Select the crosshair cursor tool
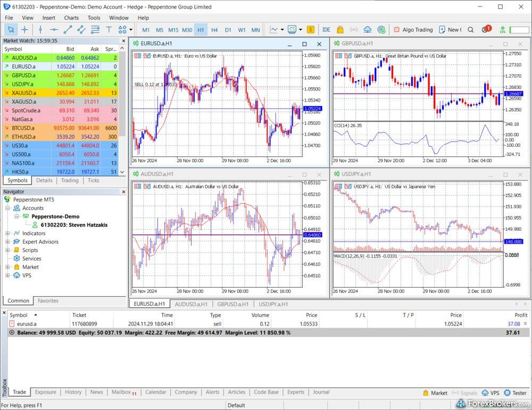The width and height of the screenshot is (532, 410). (24, 30)
